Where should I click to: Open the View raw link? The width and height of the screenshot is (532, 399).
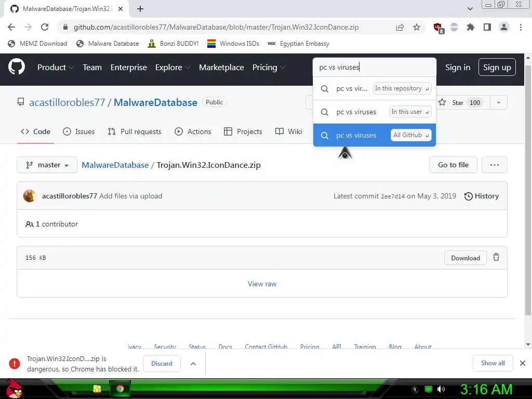point(262,284)
